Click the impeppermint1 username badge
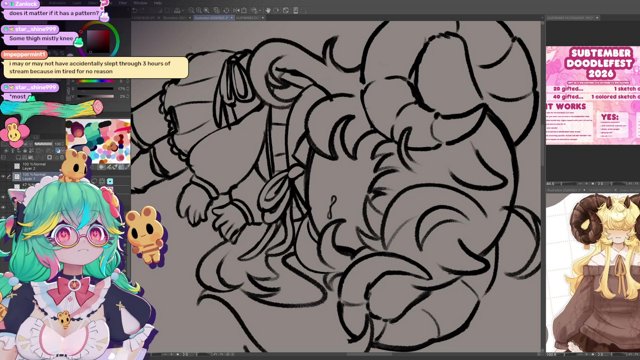The height and width of the screenshot is (360, 640). (x=25, y=54)
